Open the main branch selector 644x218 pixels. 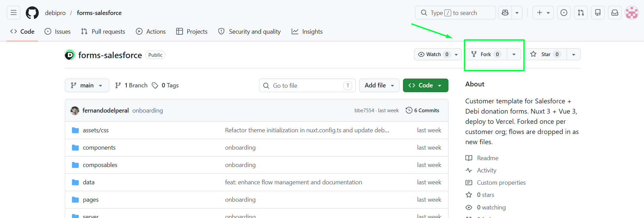(x=87, y=85)
